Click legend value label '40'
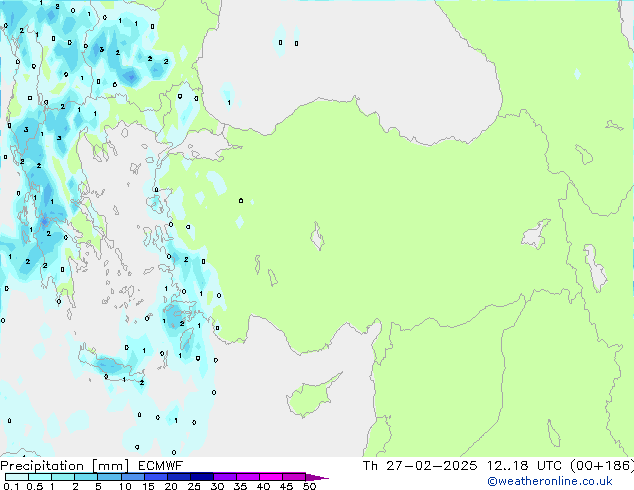The image size is (634, 490). pyautogui.click(x=263, y=486)
